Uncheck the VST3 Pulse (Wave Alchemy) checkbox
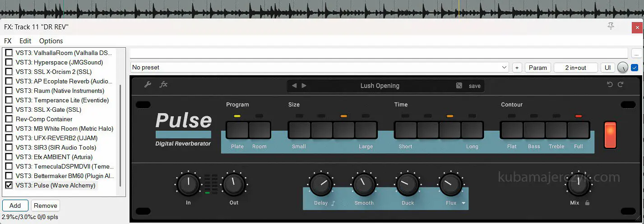The width and height of the screenshot is (644, 224). [9, 185]
